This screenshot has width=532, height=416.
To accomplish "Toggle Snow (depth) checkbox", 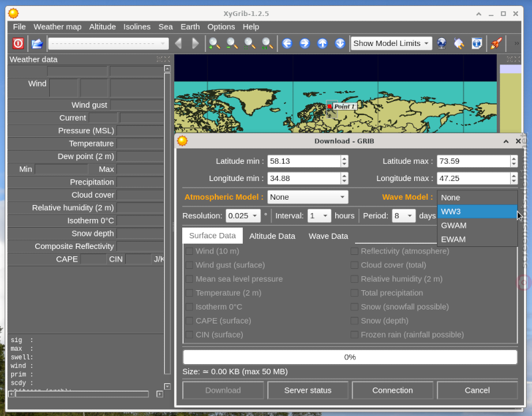I will (x=354, y=321).
